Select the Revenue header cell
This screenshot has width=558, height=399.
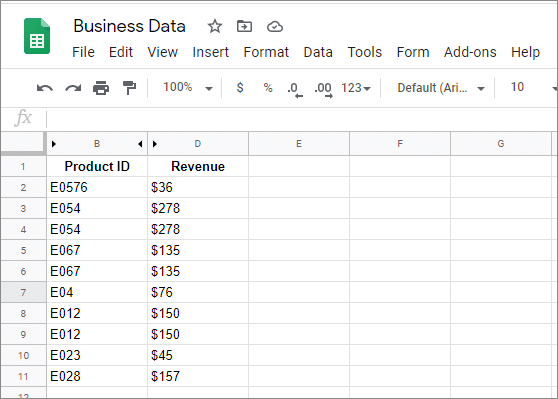pyautogui.click(x=198, y=166)
